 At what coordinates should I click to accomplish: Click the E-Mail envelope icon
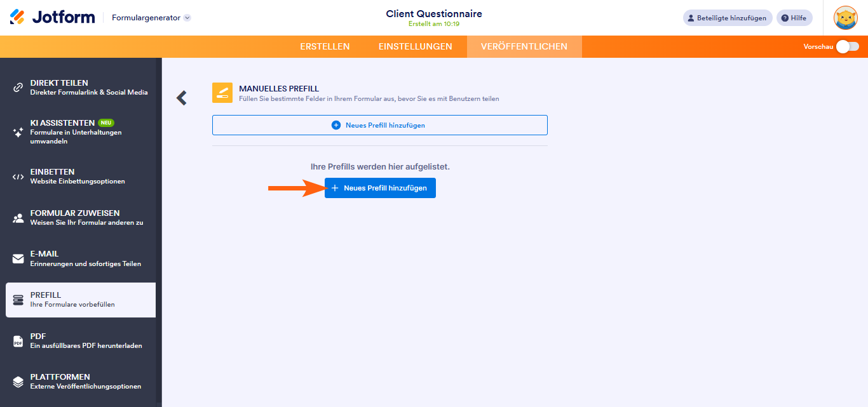[18, 259]
